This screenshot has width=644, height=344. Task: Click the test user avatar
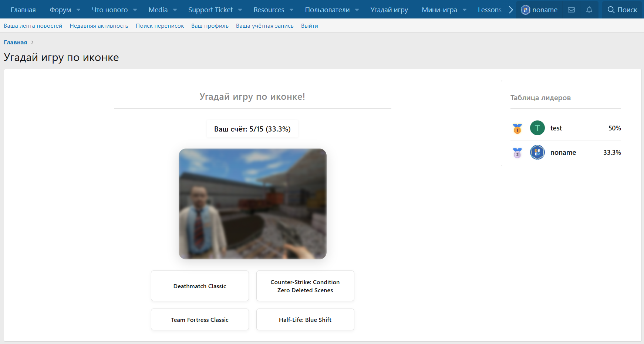(537, 128)
